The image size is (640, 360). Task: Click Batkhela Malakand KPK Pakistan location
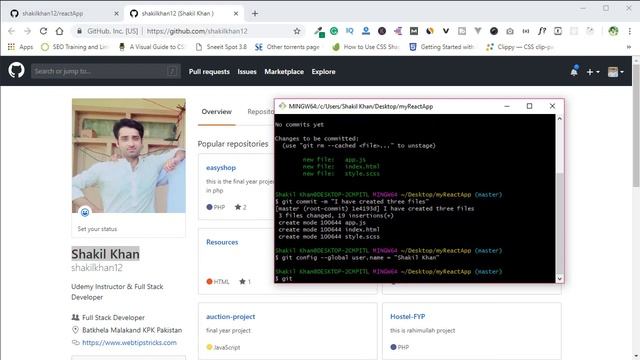tap(132, 330)
